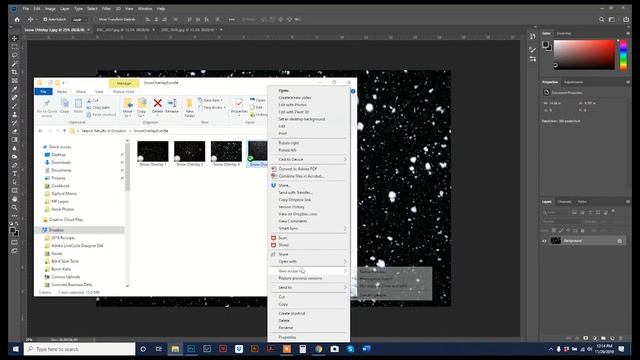Click the Background layer lock icon
The height and width of the screenshot is (360, 640).
pyautogui.click(x=620, y=241)
